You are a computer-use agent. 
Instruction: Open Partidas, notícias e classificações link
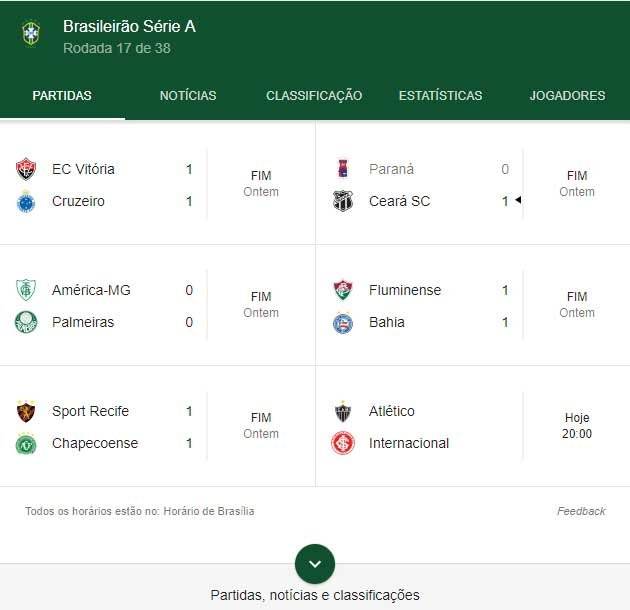click(315, 595)
